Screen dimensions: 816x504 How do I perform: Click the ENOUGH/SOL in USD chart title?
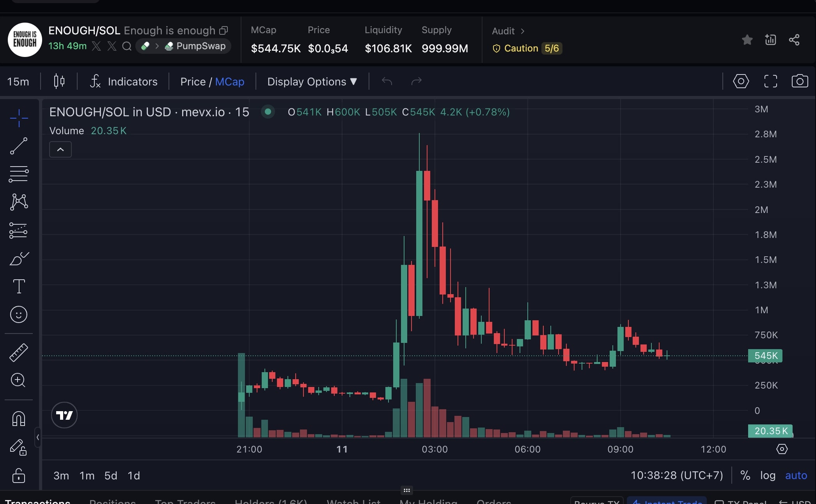149,112
